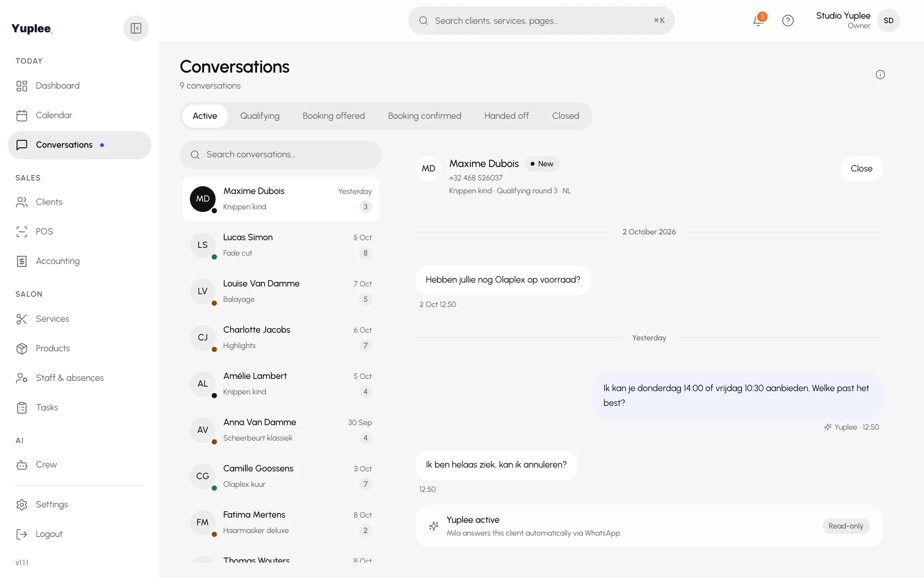Open the AI Crew page

79,465
